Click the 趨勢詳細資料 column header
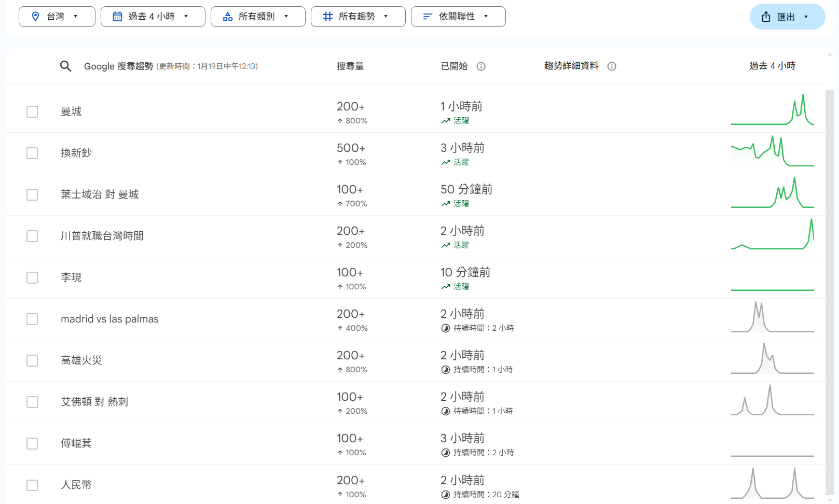Image resolution: width=839 pixels, height=504 pixels. pyautogui.click(x=571, y=66)
